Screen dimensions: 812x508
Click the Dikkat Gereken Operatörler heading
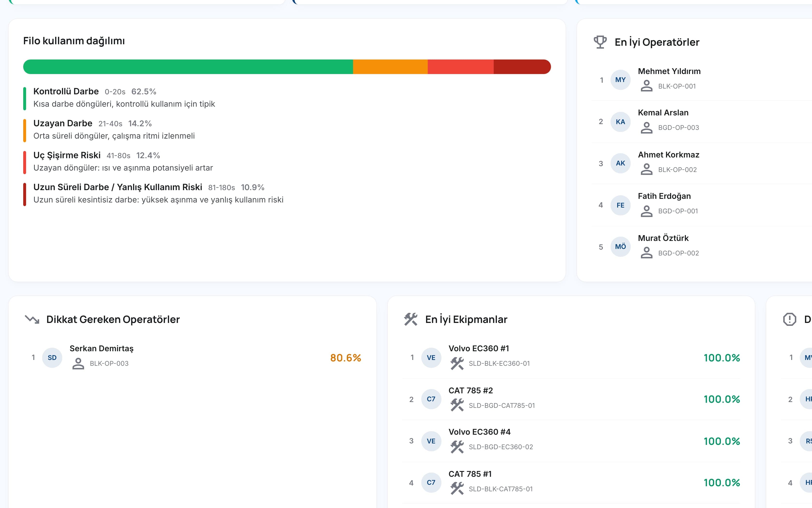(113, 319)
